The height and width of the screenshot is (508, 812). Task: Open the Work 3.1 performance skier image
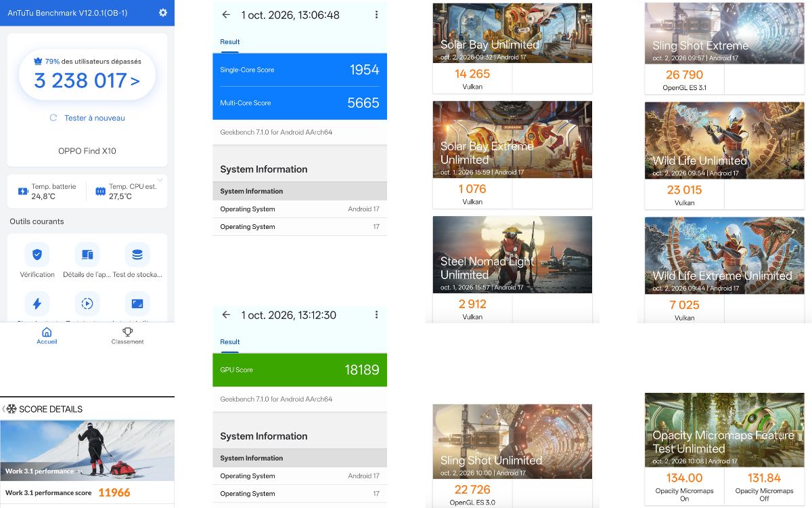(x=87, y=450)
